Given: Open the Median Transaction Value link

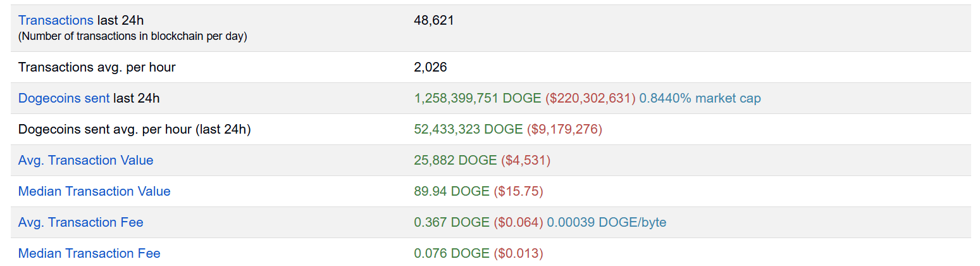Looking at the screenshot, I should pyautogui.click(x=94, y=191).
